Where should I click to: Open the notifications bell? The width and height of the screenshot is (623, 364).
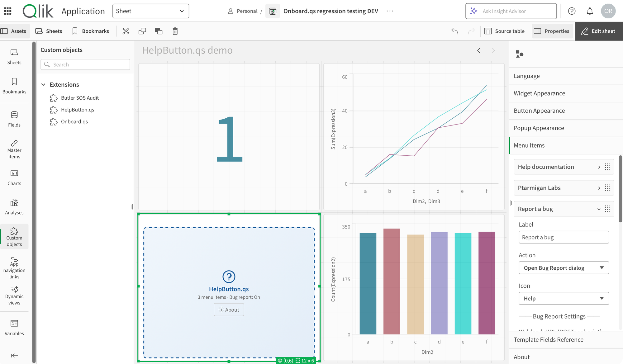click(590, 11)
